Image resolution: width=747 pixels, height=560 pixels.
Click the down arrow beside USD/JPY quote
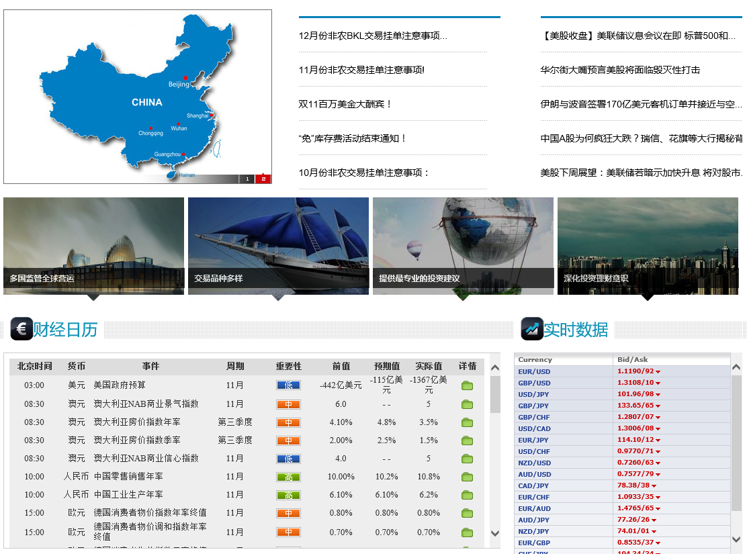658,395
